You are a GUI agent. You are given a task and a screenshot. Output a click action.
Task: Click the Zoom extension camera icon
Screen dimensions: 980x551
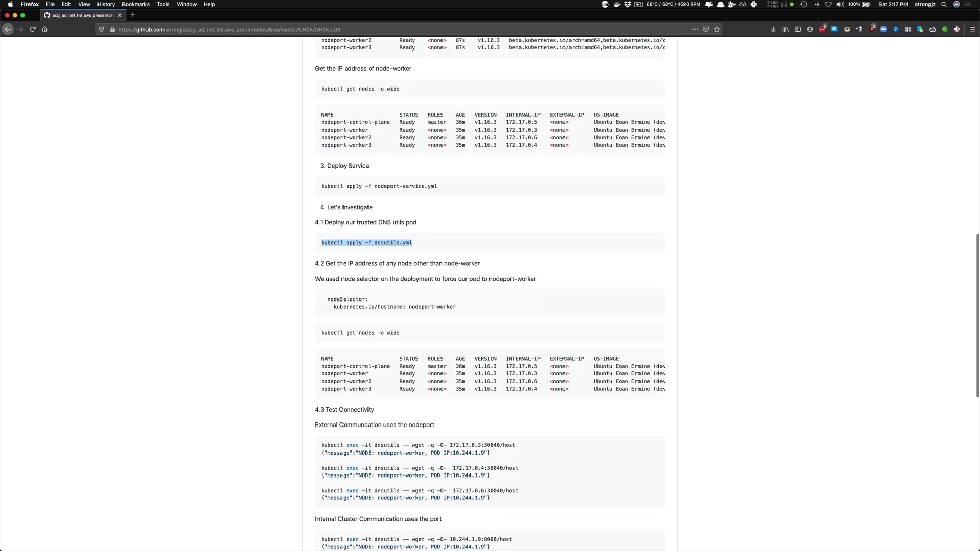[x=884, y=30]
